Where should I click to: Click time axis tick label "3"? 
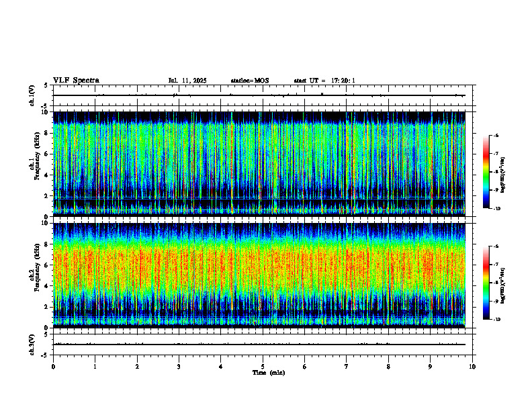click(179, 367)
